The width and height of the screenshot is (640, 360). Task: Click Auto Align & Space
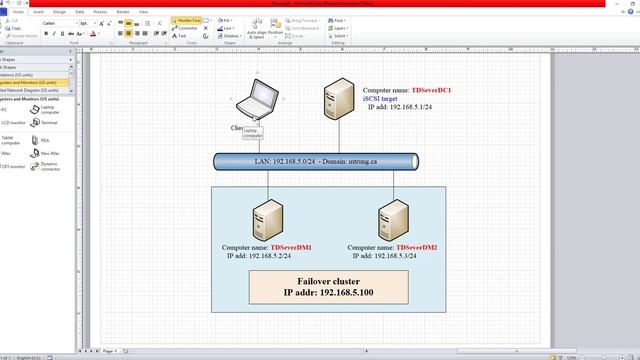tap(256, 29)
